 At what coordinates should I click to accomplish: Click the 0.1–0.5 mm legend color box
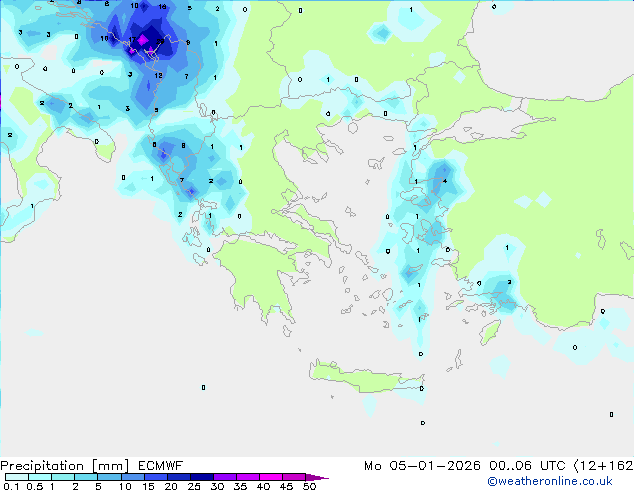pyautogui.click(x=17, y=477)
